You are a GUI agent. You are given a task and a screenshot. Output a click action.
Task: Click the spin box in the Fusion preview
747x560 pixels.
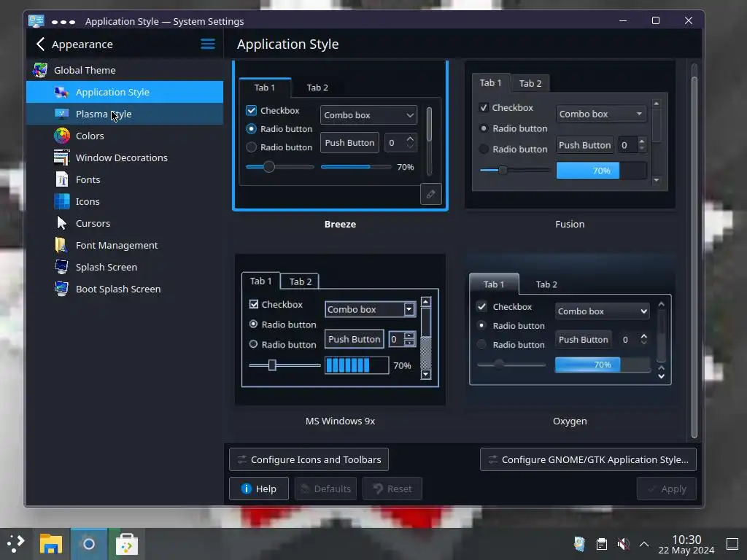pos(632,145)
